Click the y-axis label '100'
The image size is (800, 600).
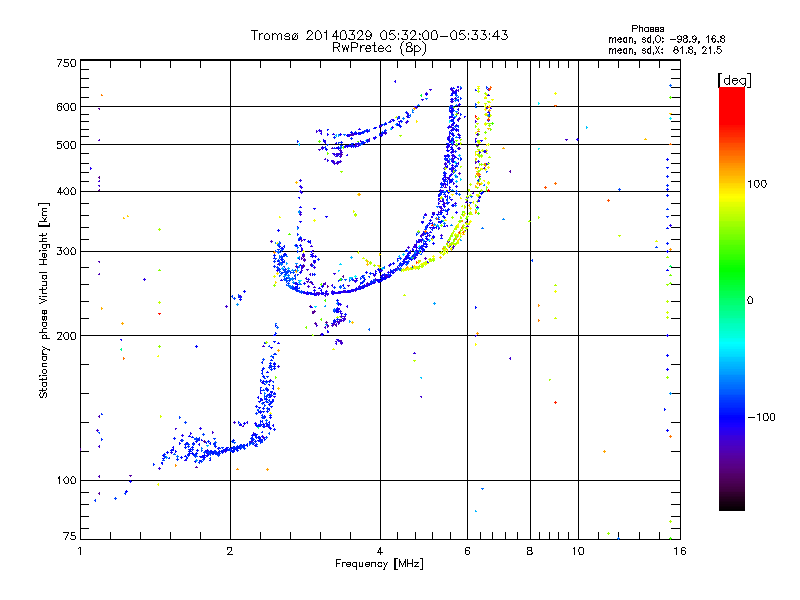coord(66,480)
